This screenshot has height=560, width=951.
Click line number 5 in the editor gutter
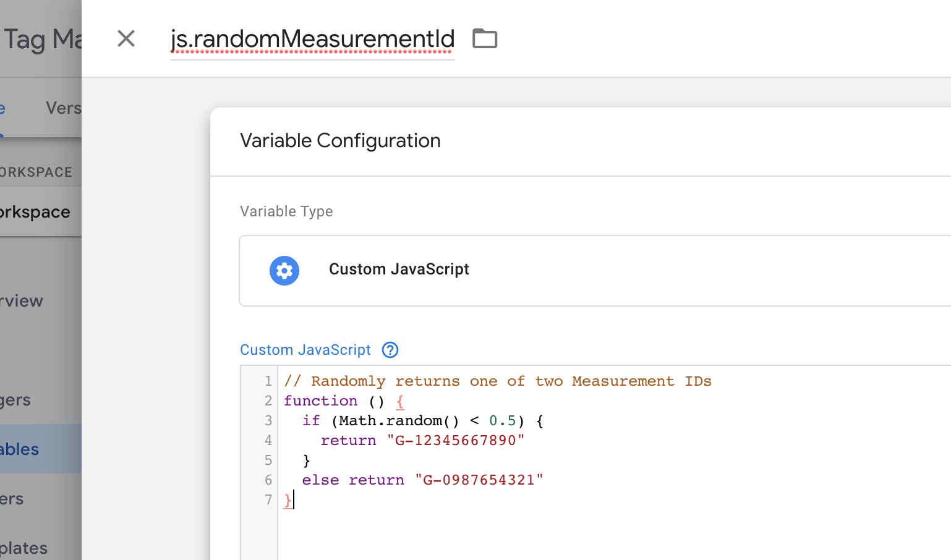pyautogui.click(x=268, y=460)
